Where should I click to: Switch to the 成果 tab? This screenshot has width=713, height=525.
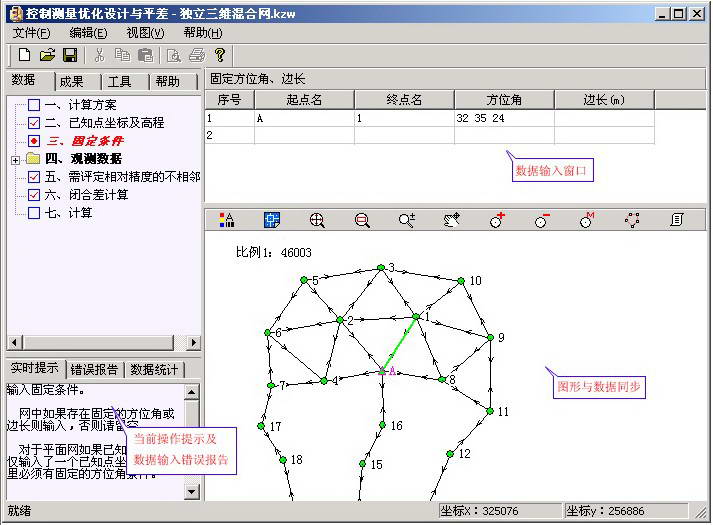point(76,82)
